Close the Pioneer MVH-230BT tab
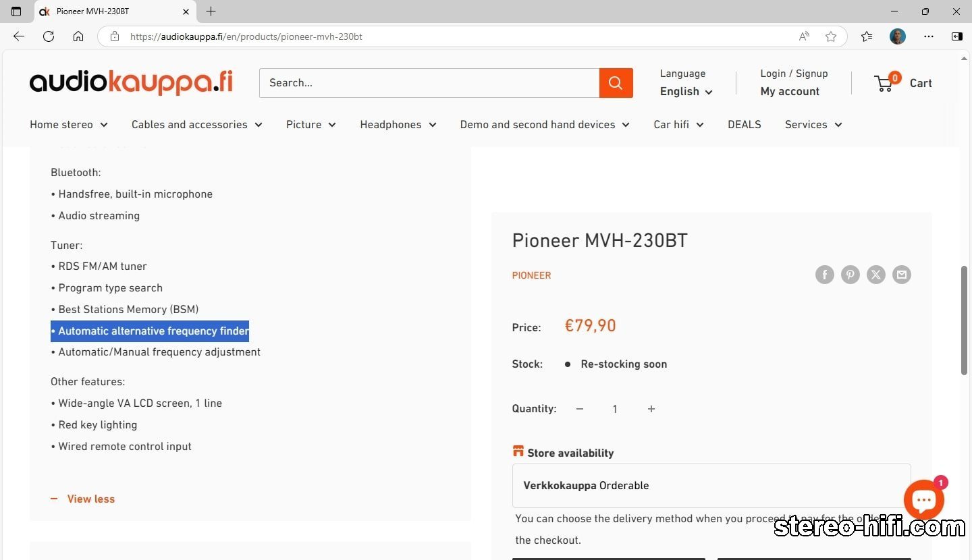Viewport: 972px width, 560px height. (186, 11)
